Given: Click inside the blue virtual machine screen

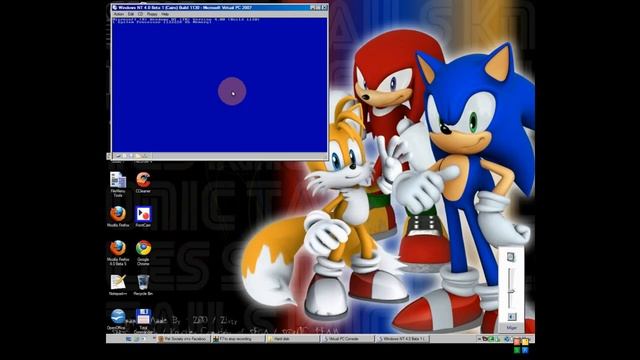Looking at the screenshot, I should pyautogui.click(x=220, y=85).
